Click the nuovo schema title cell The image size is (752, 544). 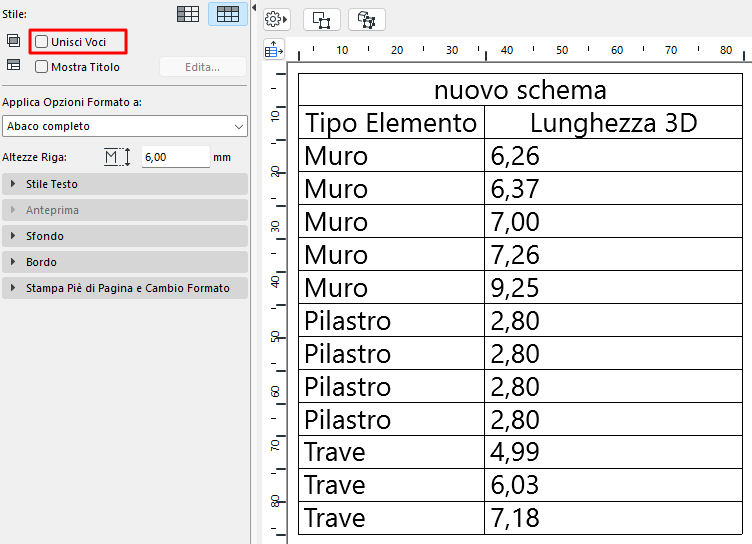pos(520,90)
